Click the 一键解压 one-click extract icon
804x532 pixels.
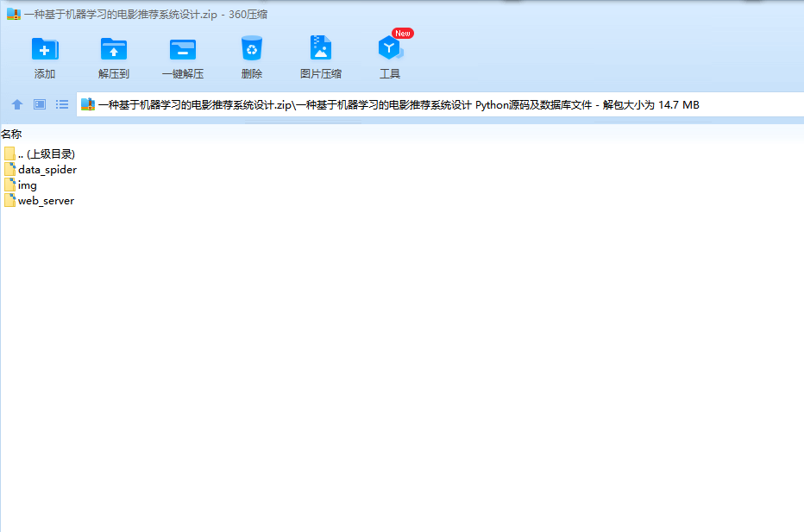point(183,50)
